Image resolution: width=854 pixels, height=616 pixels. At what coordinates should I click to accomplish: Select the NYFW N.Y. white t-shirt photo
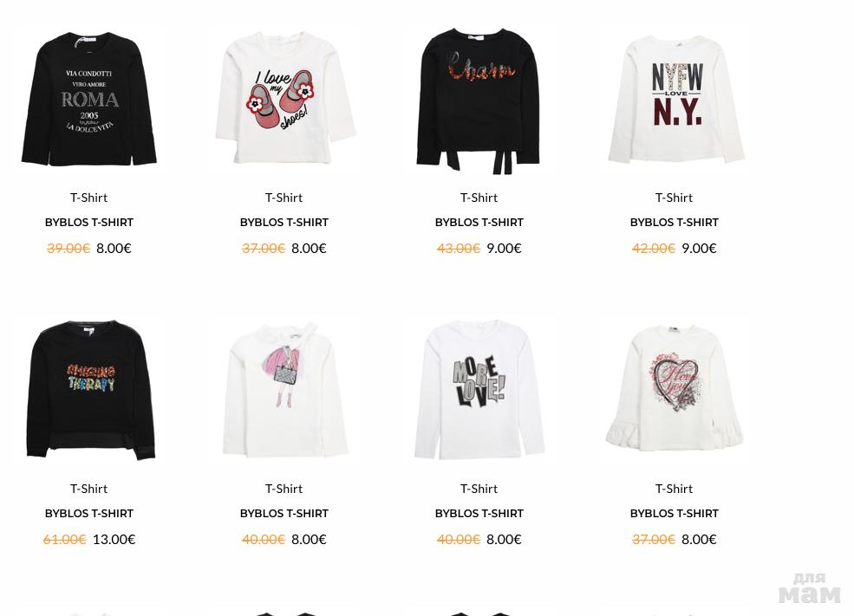click(676, 99)
